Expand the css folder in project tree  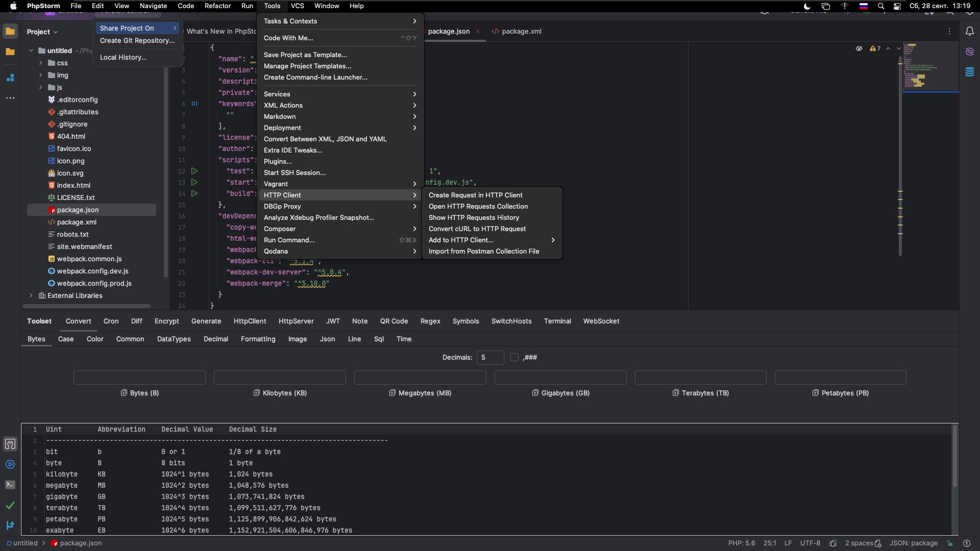41,63
